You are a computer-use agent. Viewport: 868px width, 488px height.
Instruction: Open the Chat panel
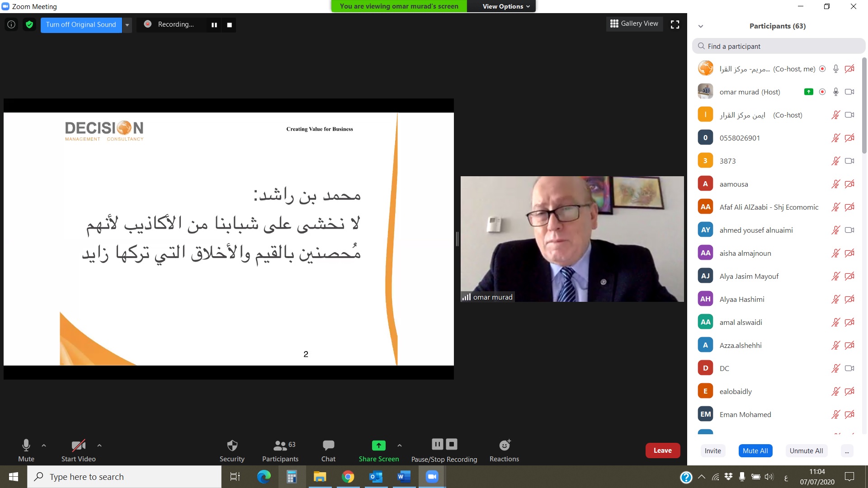point(328,450)
